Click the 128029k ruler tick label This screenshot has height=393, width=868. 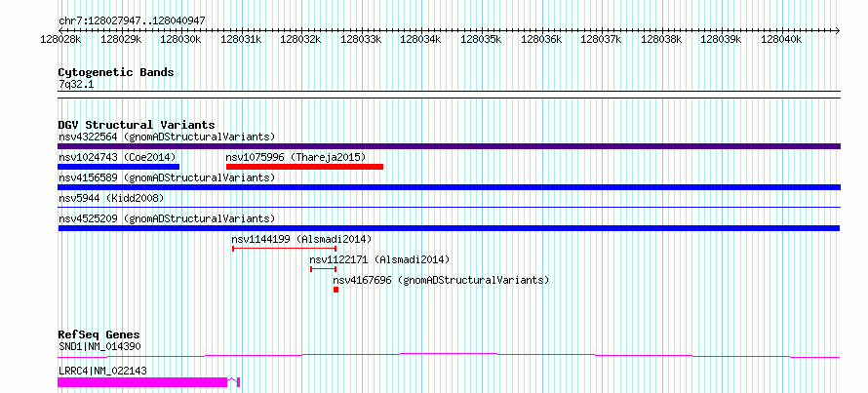pos(121,39)
